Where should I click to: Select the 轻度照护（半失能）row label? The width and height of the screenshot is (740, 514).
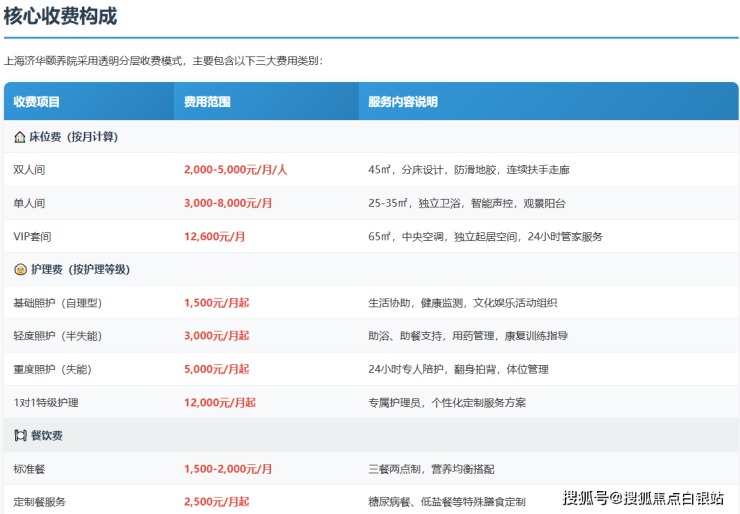point(60,336)
